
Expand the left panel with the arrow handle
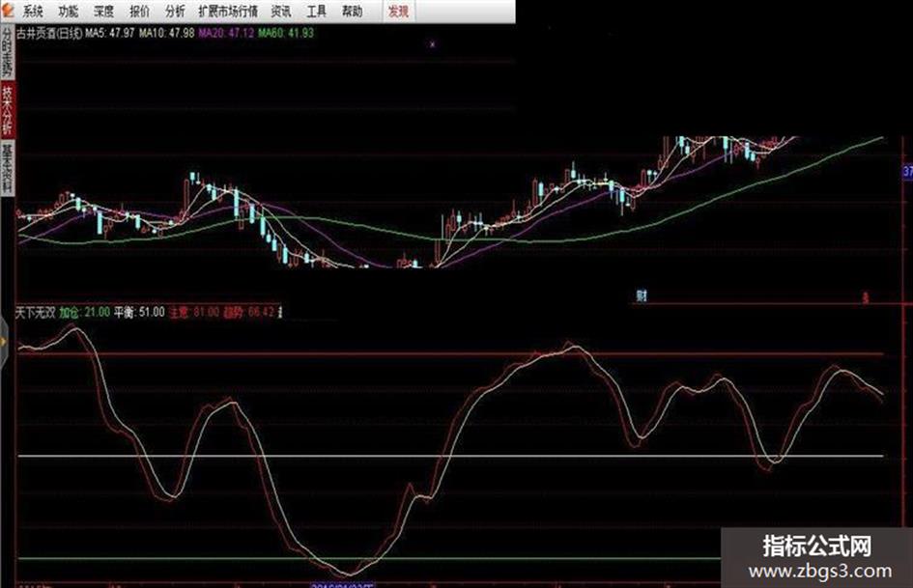[3, 342]
